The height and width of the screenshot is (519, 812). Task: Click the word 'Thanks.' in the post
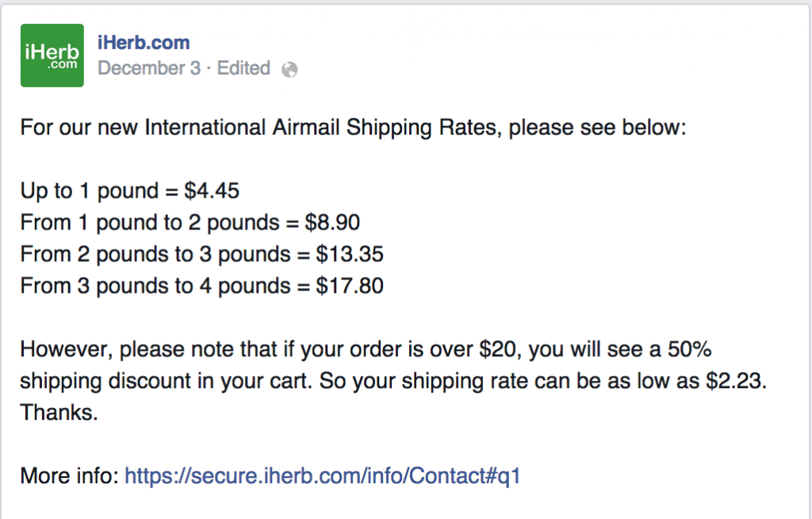59,413
